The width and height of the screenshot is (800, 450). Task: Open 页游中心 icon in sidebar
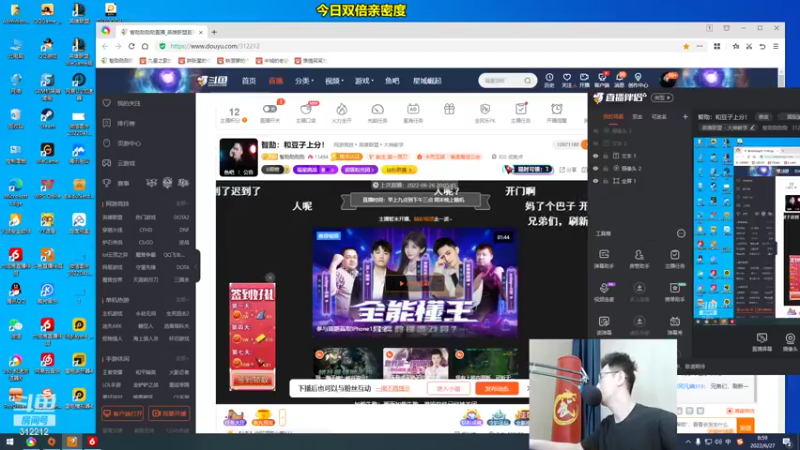(x=107, y=143)
